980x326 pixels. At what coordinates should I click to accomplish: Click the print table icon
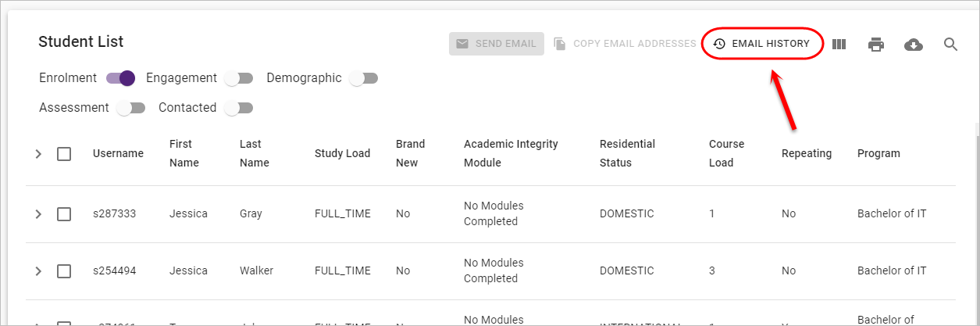click(x=876, y=45)
